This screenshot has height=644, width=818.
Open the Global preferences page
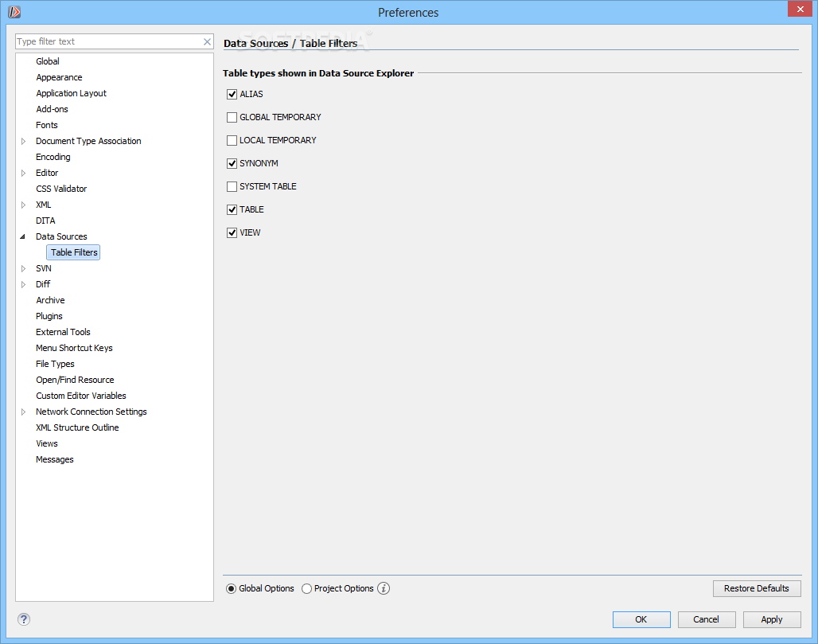[x=48, y=61]
